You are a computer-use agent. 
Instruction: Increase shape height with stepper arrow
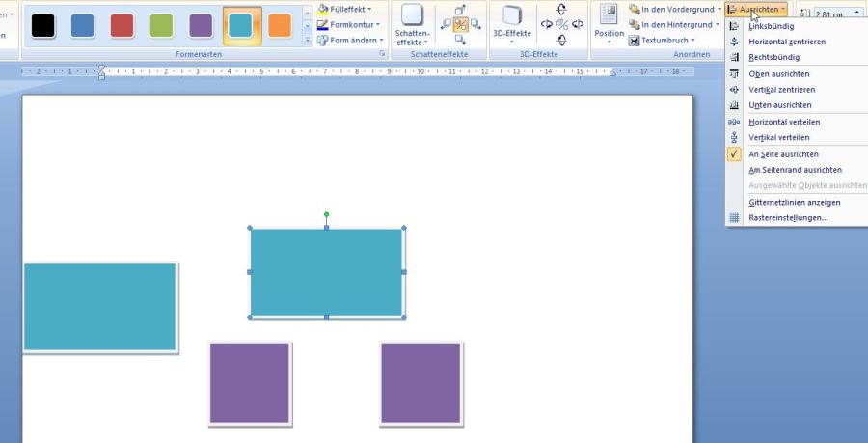click(x=858, y=11)
